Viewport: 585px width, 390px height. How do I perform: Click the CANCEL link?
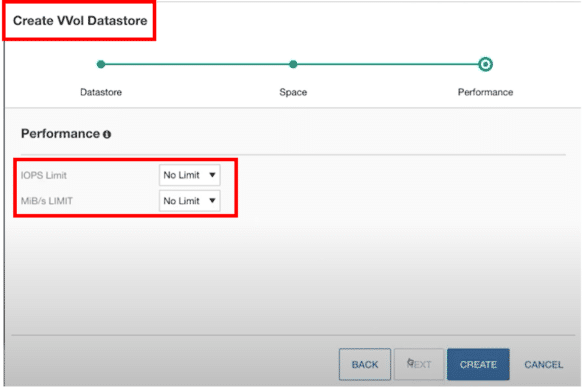coord(544,364)
